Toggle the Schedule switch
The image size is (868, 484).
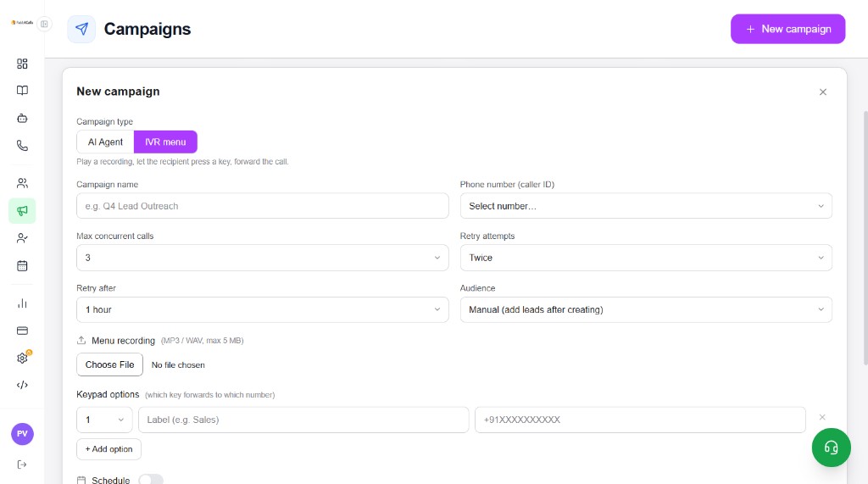click(151, 480)
